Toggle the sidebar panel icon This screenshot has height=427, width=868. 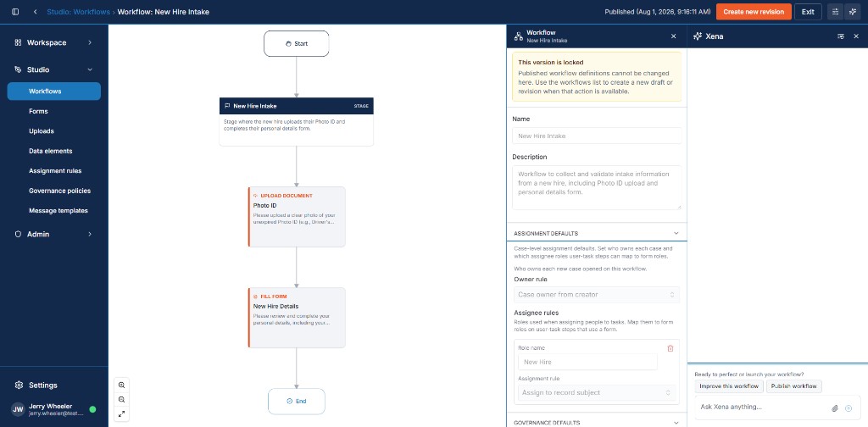pos(15,12)
